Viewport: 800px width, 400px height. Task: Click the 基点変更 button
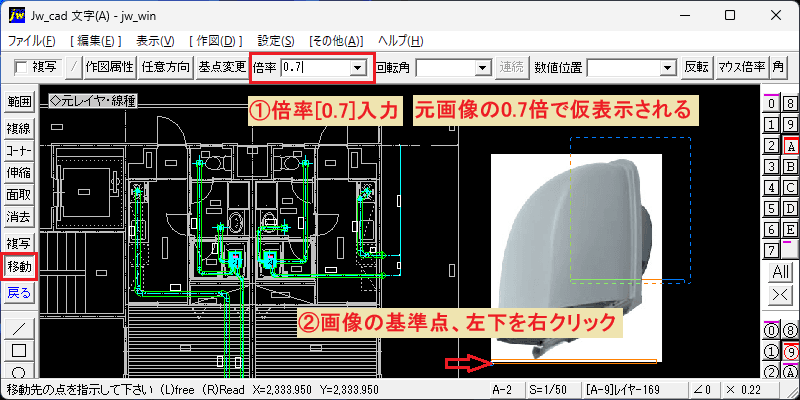pyautogui.click(x=222, y=67)
